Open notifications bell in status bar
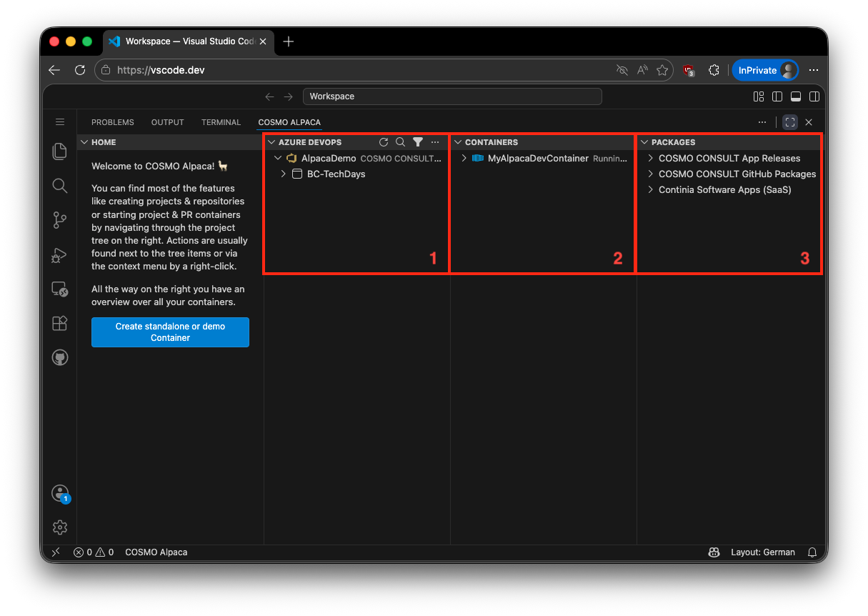This screenshot has width=868, height=616. (x=812, y=552)
